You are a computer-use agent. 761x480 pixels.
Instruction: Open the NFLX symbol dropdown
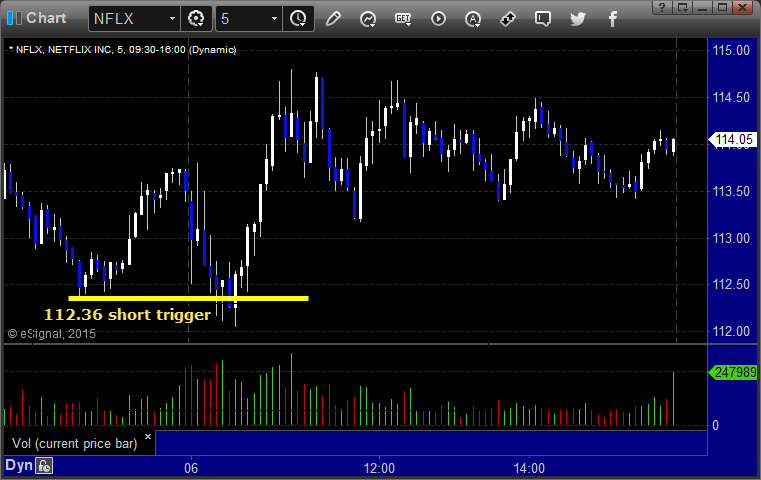point(172,18)
